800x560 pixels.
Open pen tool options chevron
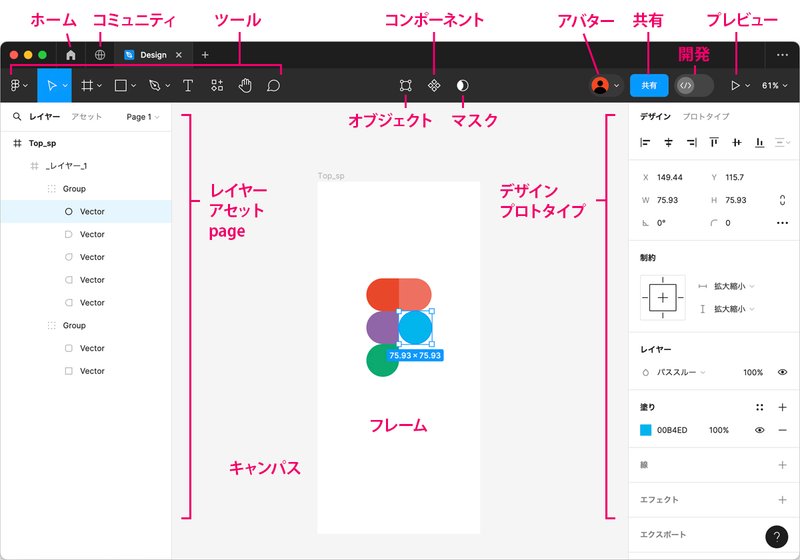click(167, 86)
